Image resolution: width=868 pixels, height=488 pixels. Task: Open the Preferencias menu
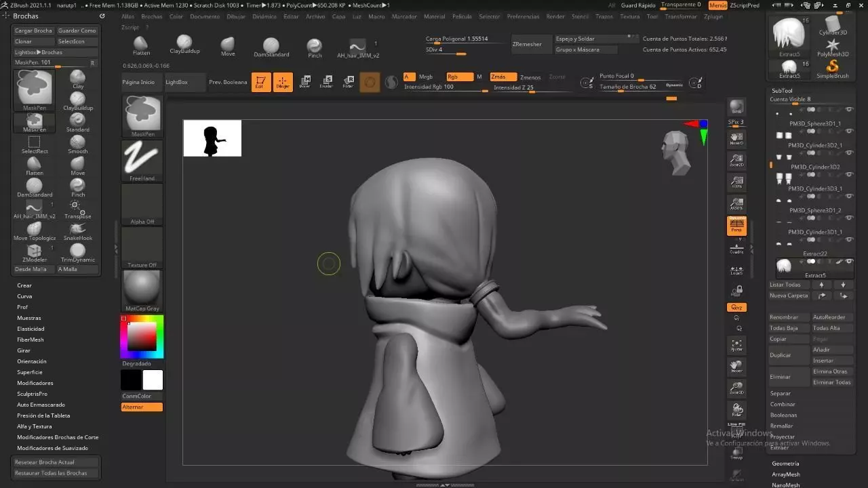point(524,16)
